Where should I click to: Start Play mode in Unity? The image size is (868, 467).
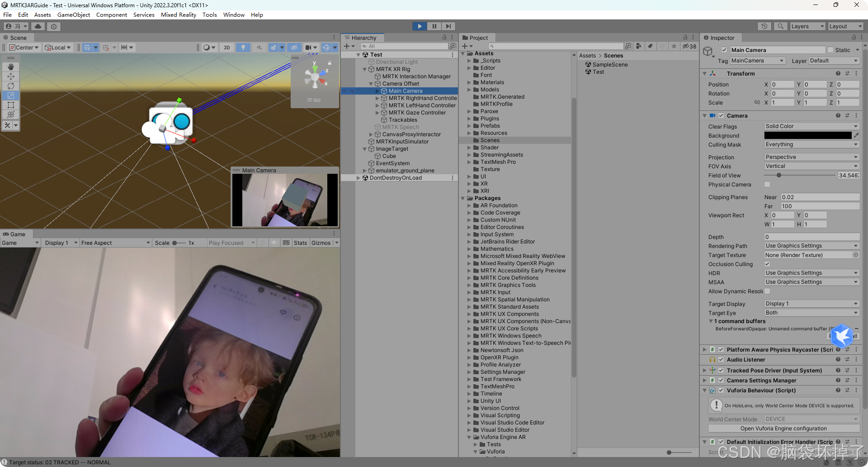pyautogui.click(x=420, y=26)
